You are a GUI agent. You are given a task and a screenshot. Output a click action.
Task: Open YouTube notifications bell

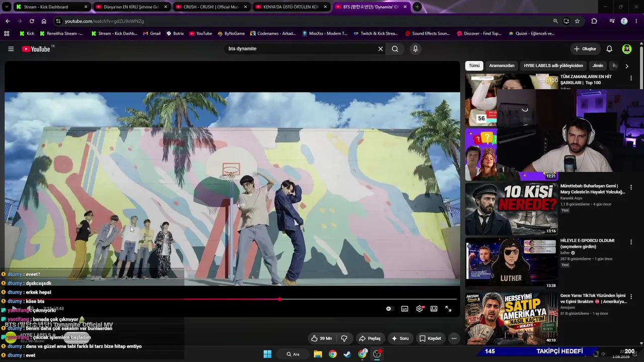[609, 49]
